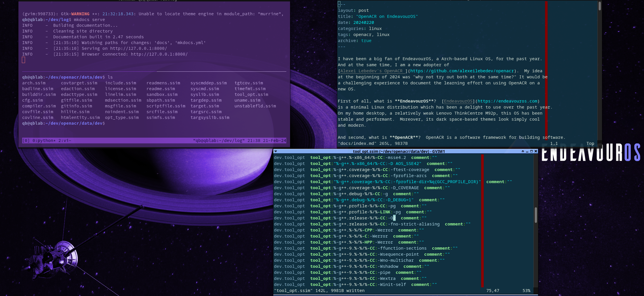This screenshot has height=296, width=644.
Task: Click readmens.ssim in the terminal listing
Action: pyautogui.click(x=163, y=83)
